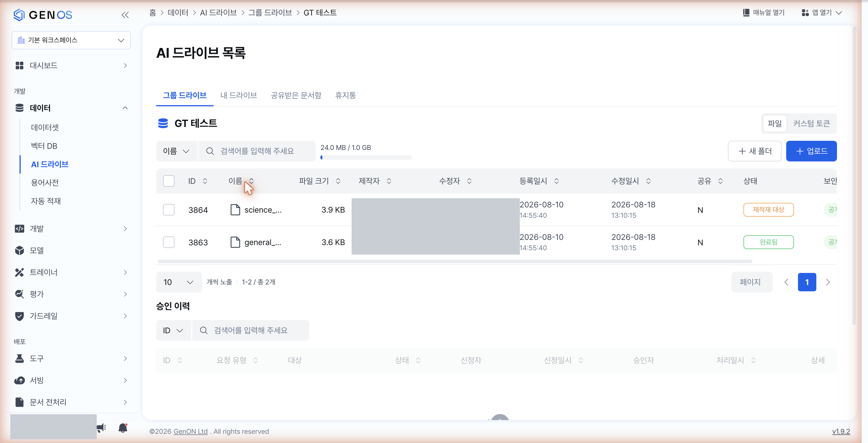Click the 도구 flask icon
Screen dimensions: 868x443
coord(20,358)
